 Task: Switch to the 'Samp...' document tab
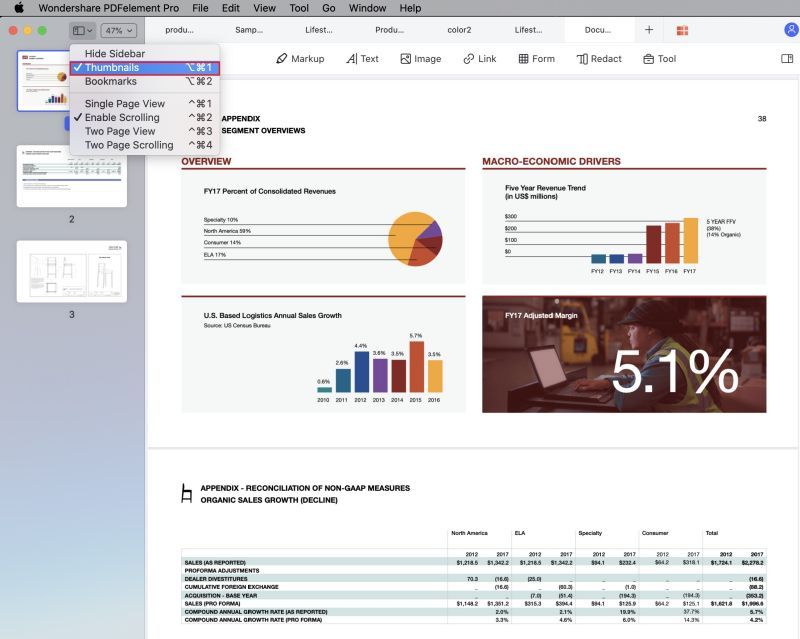click(249, 30)
